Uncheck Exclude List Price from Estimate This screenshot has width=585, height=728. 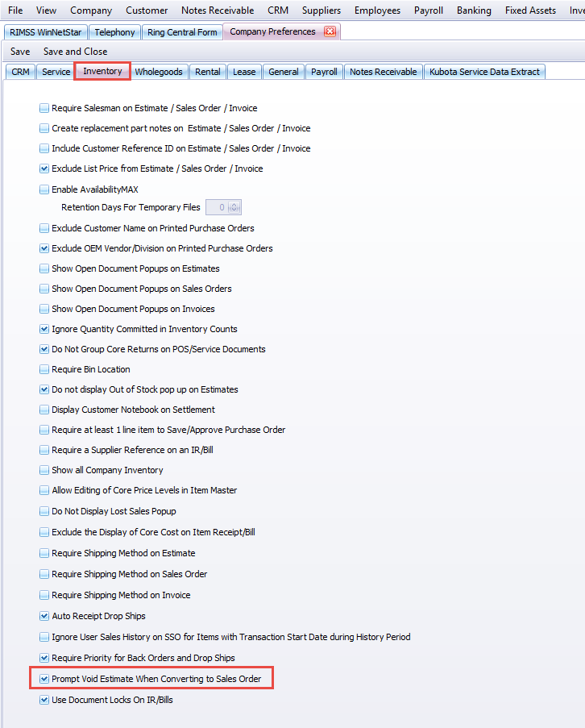click(x=44, y=168)
